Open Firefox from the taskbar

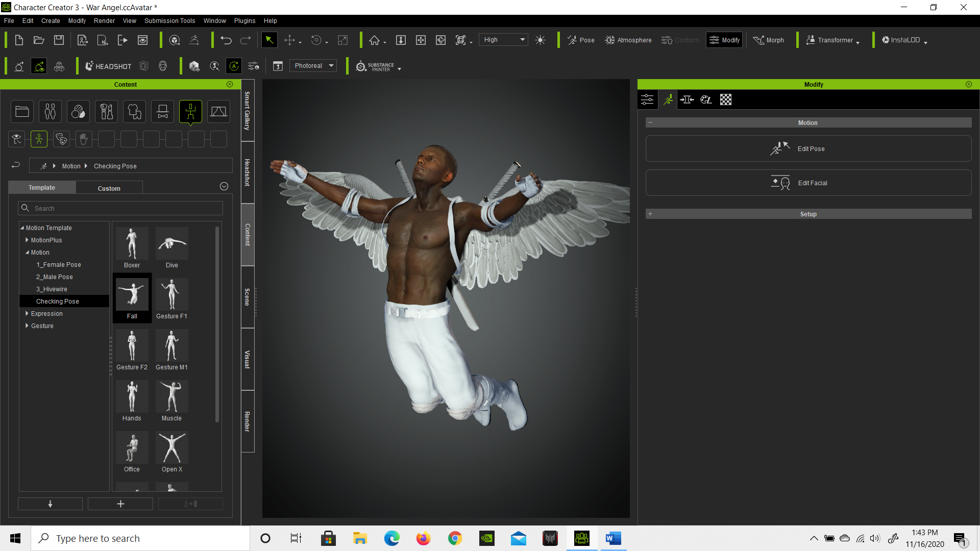point(423,538)
